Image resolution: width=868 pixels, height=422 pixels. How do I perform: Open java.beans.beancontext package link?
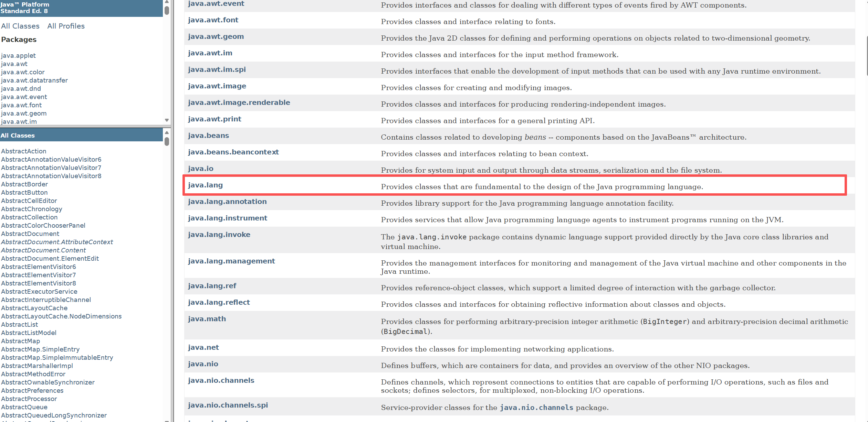point(233,152)
